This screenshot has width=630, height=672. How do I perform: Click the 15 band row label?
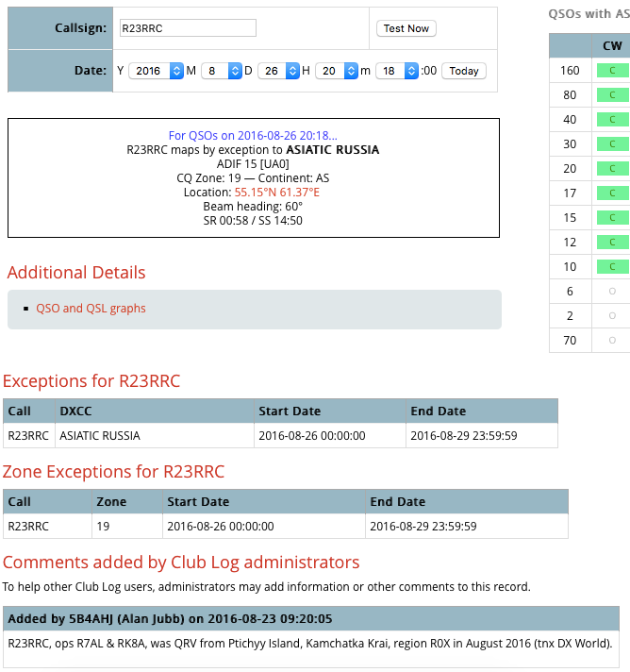[570, 218]
